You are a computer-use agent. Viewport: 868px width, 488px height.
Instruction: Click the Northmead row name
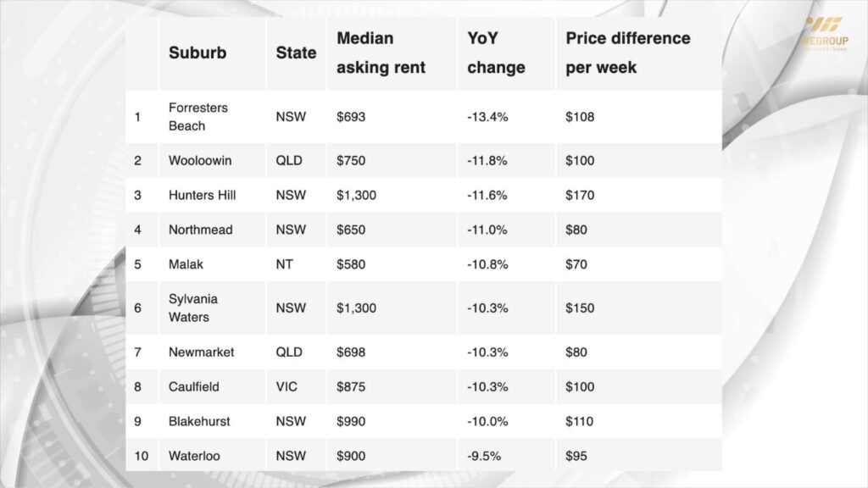200,230
